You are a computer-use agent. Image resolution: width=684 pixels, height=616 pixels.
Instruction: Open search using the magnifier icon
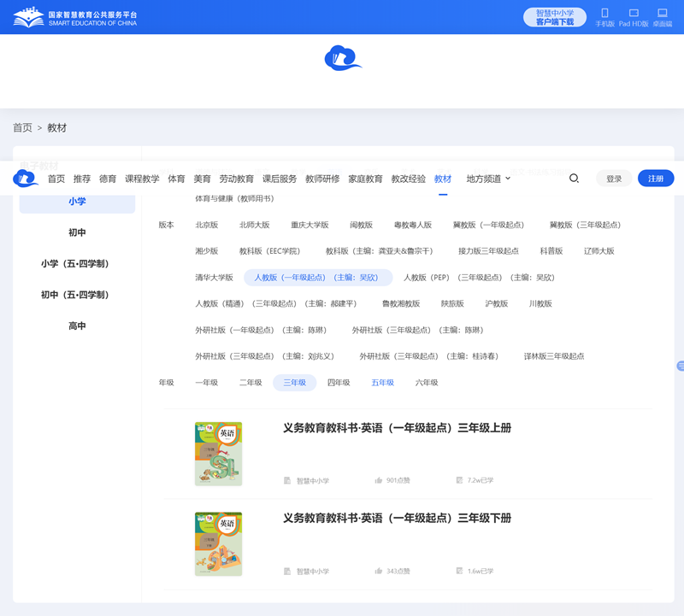[574, 179]
